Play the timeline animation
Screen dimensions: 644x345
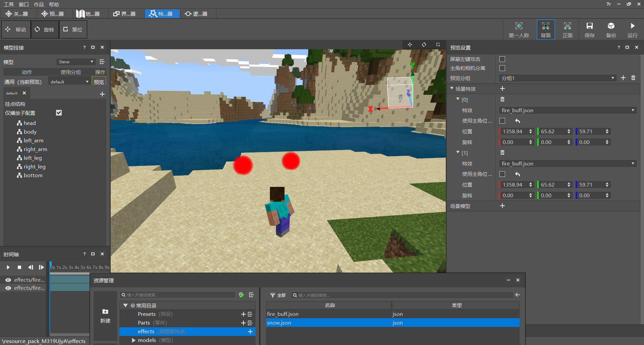[x=8, y=267]
